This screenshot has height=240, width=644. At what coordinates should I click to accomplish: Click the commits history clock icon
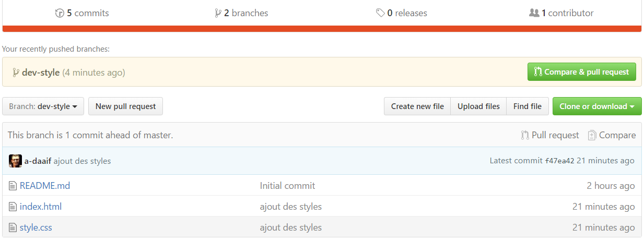tap(60, 14)
